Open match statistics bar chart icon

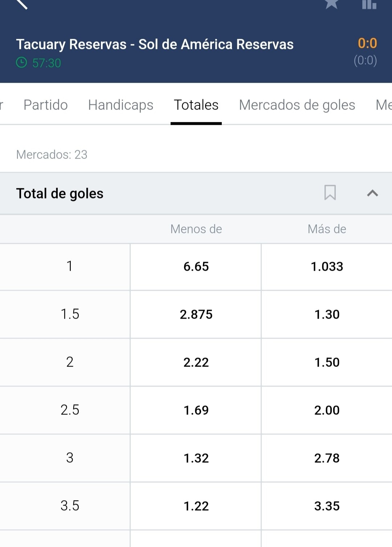[369, 4]
